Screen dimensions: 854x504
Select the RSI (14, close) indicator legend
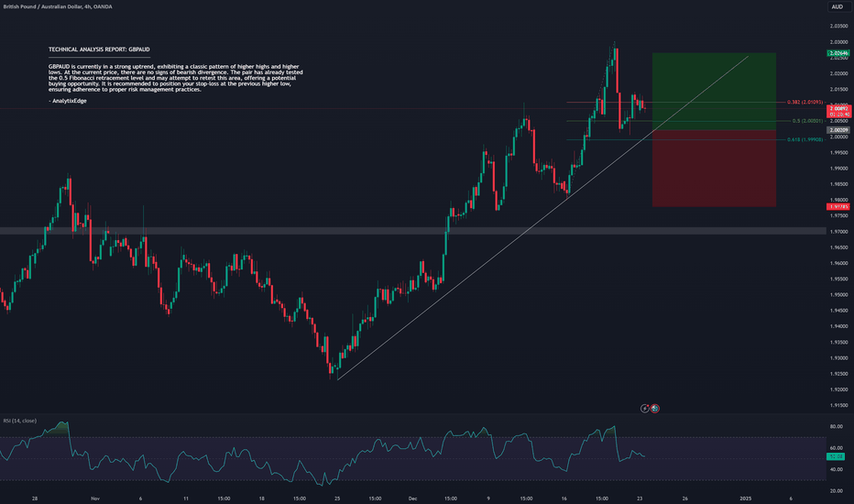click(20, 421)
